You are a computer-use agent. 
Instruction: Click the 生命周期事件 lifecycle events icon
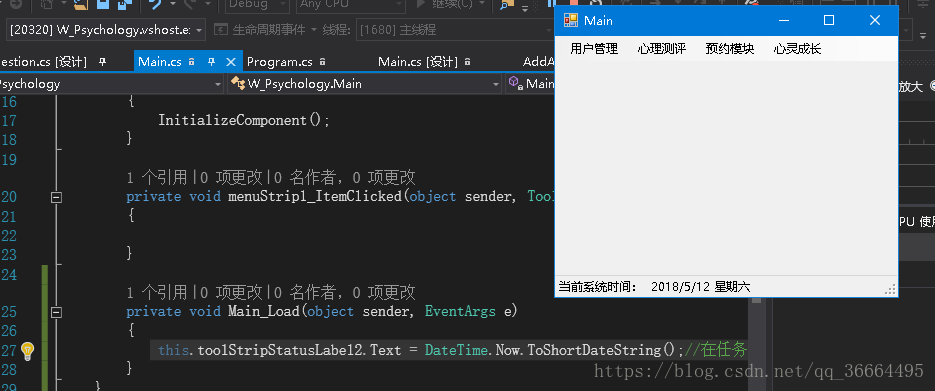(x=221, y=29)
